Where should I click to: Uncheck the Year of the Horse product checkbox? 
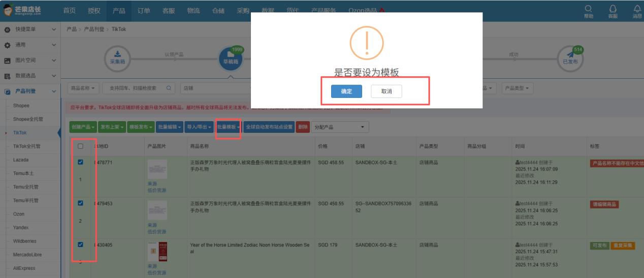(x=80, y=245)
